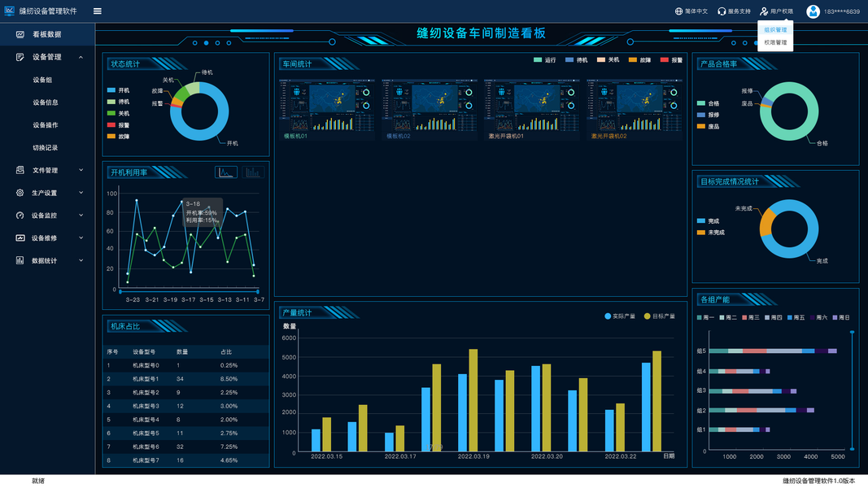Viewport: 868px width, 488px height.
Task: Click the 183****6839 account name
Action: point(841,11)
